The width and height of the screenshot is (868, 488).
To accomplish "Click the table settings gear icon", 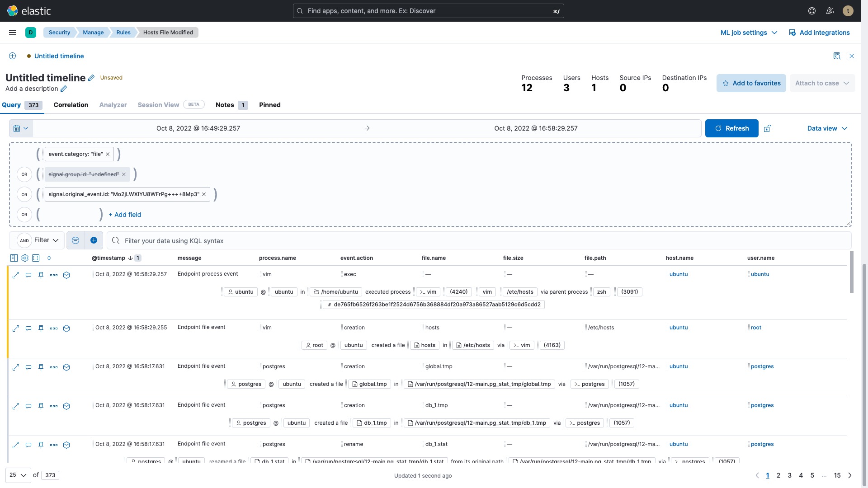I will pyautogui.click(x=25, y=258).
